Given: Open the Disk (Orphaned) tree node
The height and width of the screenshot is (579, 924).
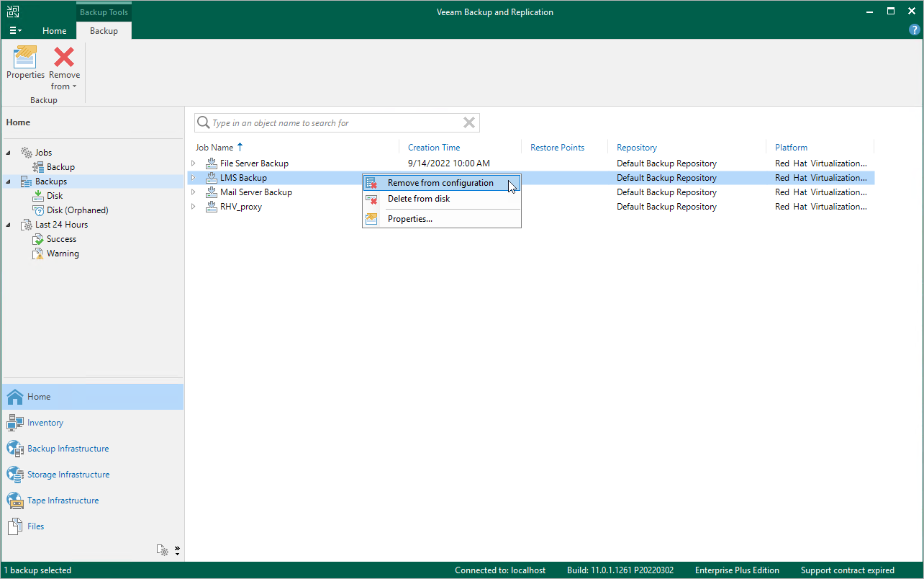Looking at the screenshot, I should pyautogui.click(x=77, y=210).
